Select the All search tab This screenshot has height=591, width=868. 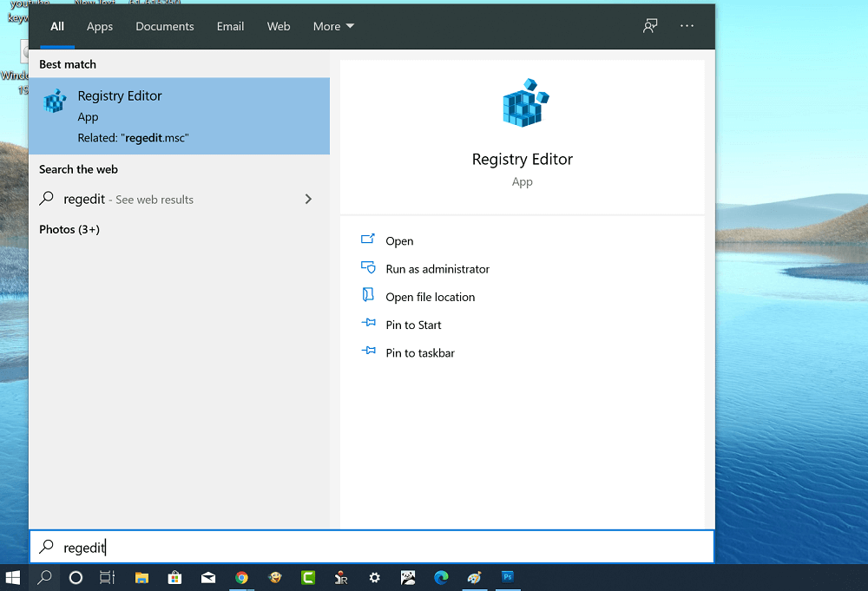click(57, 27)
